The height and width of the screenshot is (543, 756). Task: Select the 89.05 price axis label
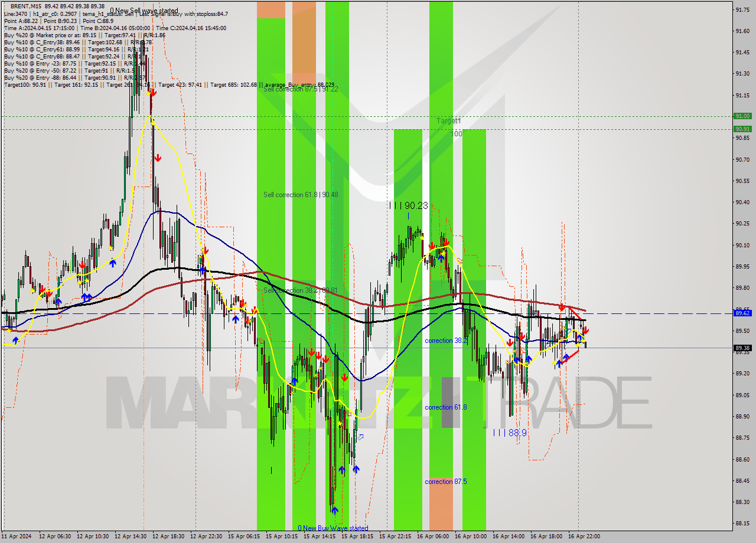pos(742,395)
